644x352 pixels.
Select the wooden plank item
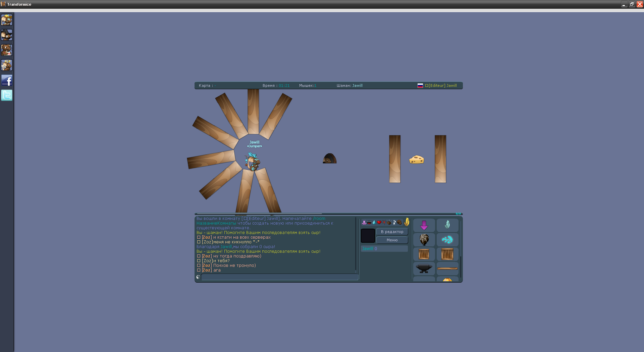[x=447, y=269]
